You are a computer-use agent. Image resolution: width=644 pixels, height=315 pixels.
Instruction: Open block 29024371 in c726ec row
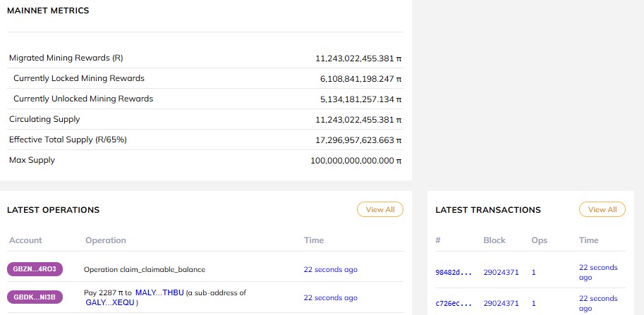coord(501,304)
